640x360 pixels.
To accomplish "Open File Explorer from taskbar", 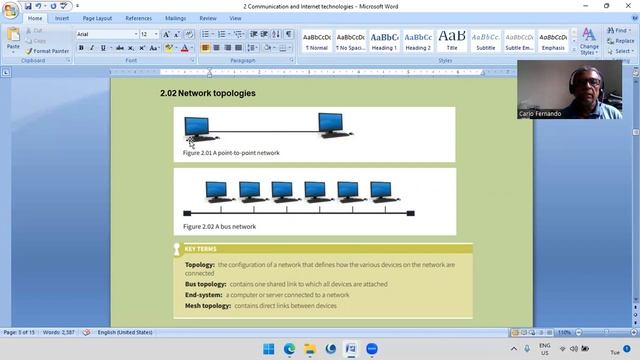I will pos(310,349).
